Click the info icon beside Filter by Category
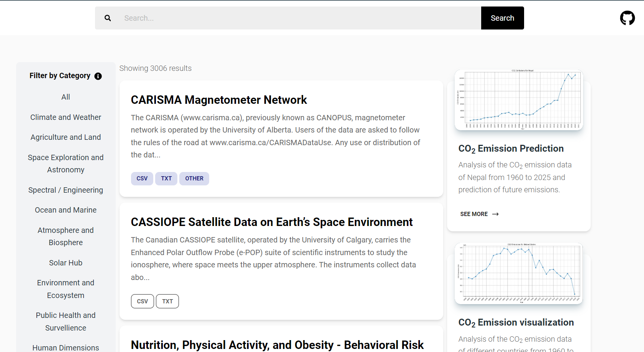Screen dimensions: 644x352 [98, 76]
